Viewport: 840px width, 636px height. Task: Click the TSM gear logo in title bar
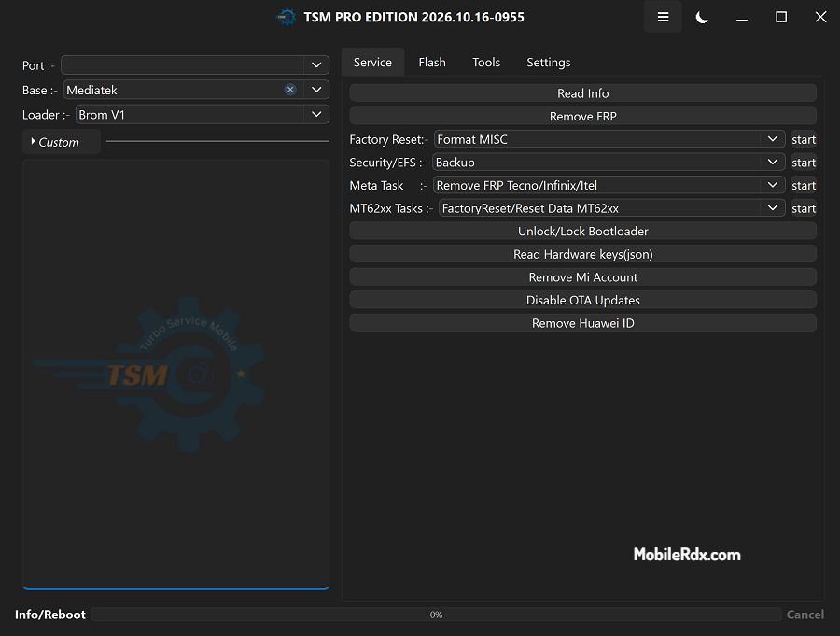(287, 17)
